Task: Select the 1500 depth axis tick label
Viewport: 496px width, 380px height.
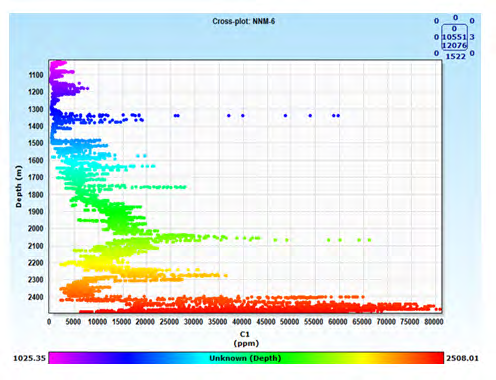Action: pyautogui.click(x=36, y=143)
